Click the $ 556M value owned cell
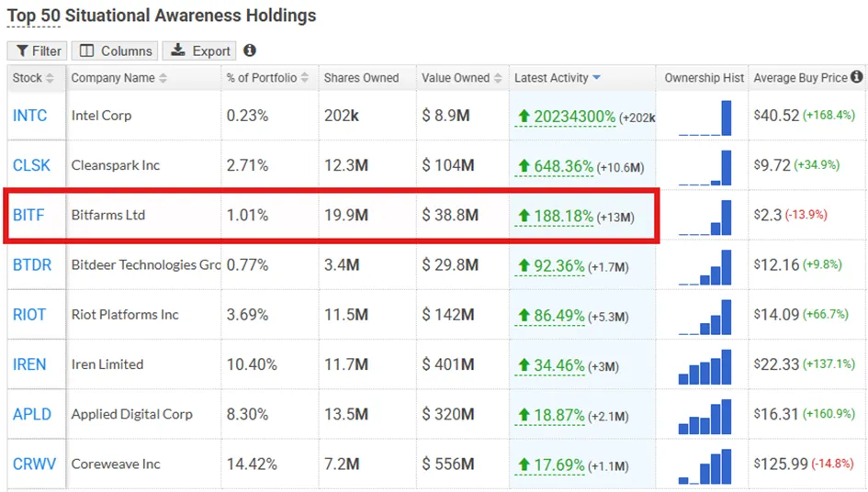The width and height of the screenshot is (868, 492). [x=448, y=464]
